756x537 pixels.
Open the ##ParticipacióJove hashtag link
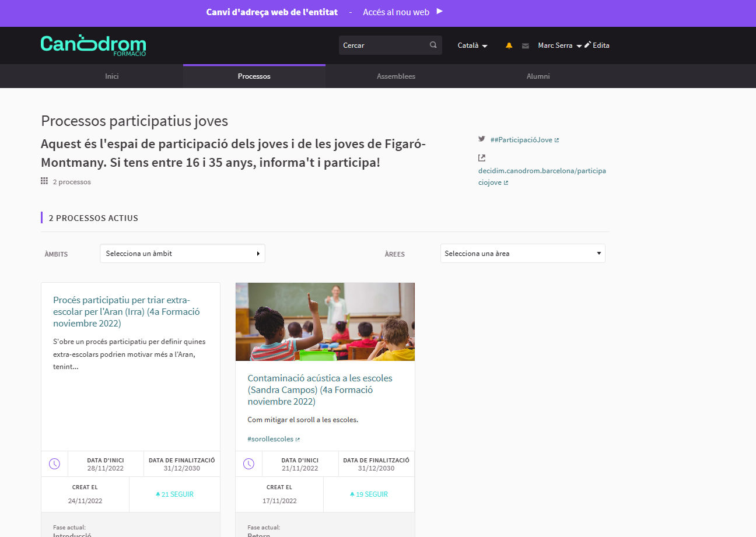coord(525,140)
